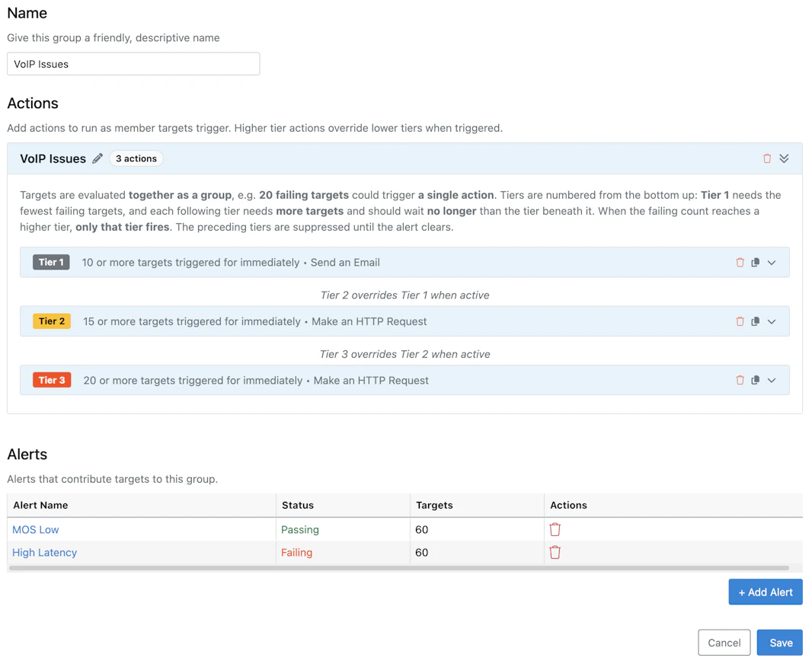This screenshot has width=812, height=664.
Task: Collapse the VoIP Issues actions panel
Action: coord(784,158)
